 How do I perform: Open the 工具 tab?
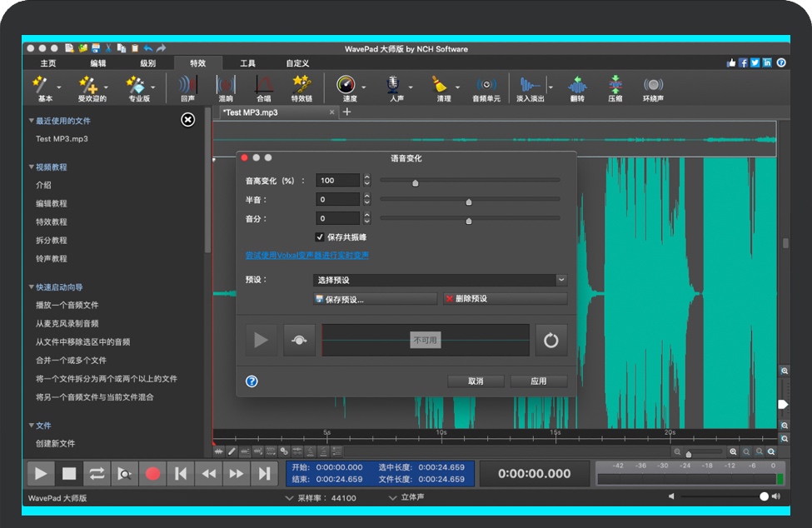(247, 63)
